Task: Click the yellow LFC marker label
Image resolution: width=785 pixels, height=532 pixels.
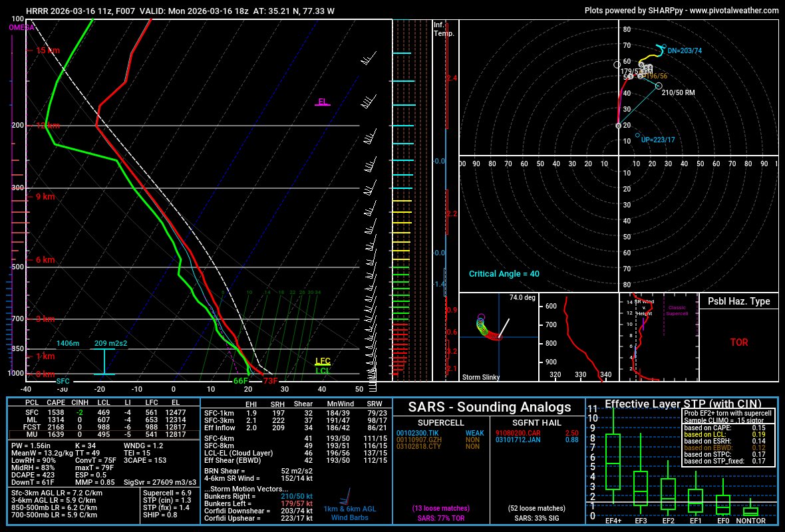Action: click(322, 359)
